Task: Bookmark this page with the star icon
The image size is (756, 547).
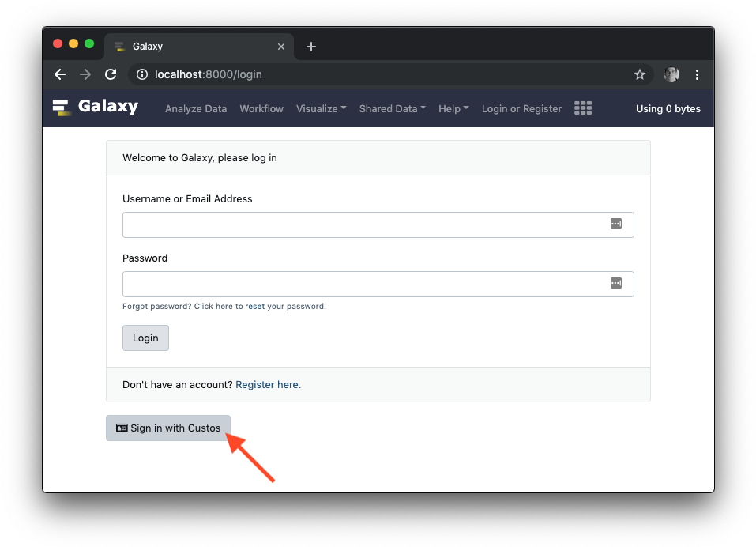Action: 639,74
